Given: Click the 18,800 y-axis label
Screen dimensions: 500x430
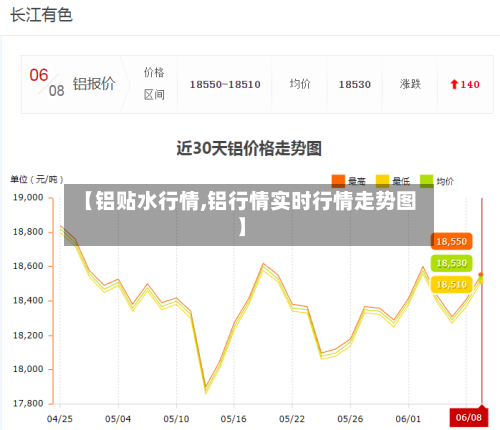Looking at the screenshot, I should [28, 232].
